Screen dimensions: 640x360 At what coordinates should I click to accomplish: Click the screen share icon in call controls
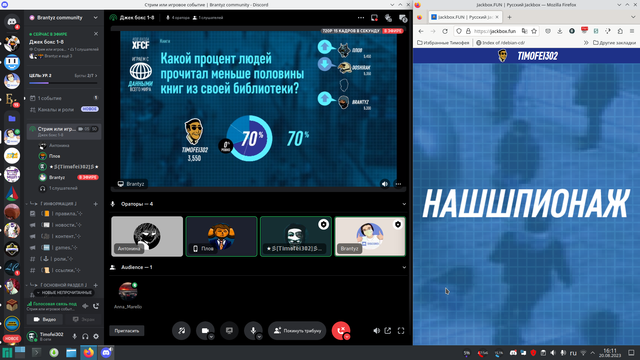(229, 331)
